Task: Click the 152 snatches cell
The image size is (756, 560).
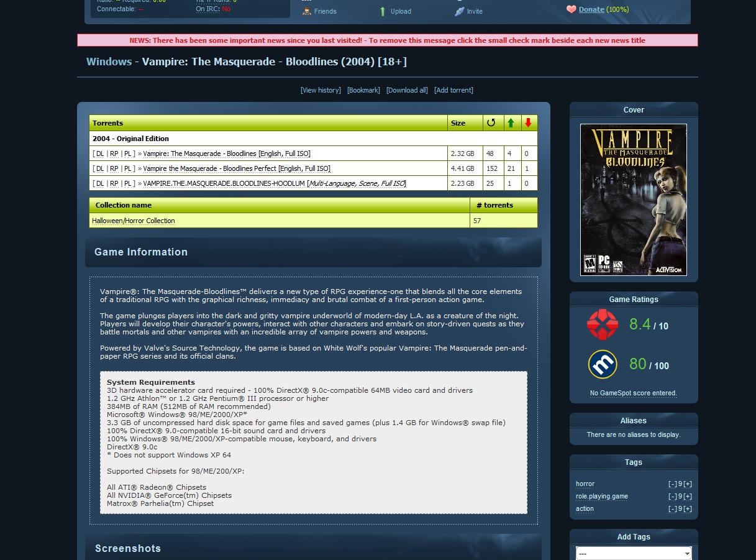Action: click(x=493, y=168)
